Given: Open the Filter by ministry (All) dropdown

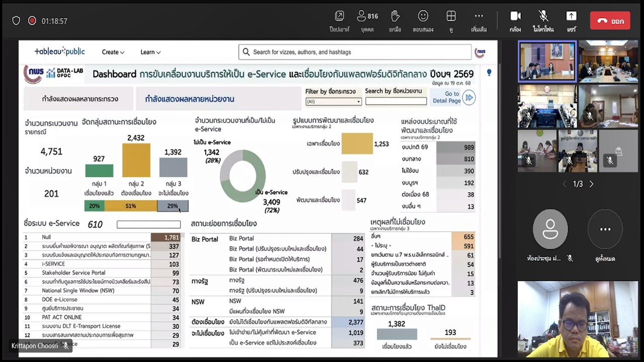Looking at the screenshot, I should pos(334,102).
